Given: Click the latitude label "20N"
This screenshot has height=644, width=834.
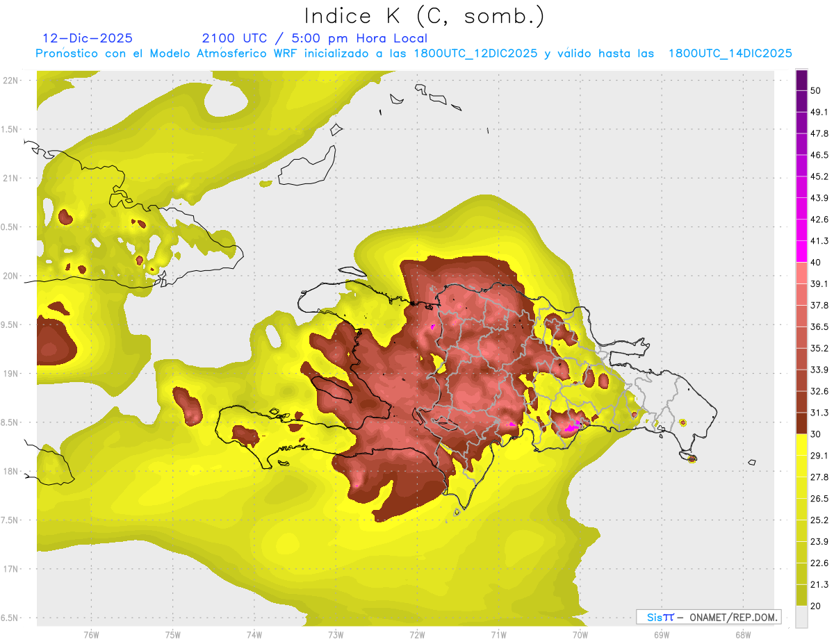Looking at the screenshot, I should click(11, 276).
